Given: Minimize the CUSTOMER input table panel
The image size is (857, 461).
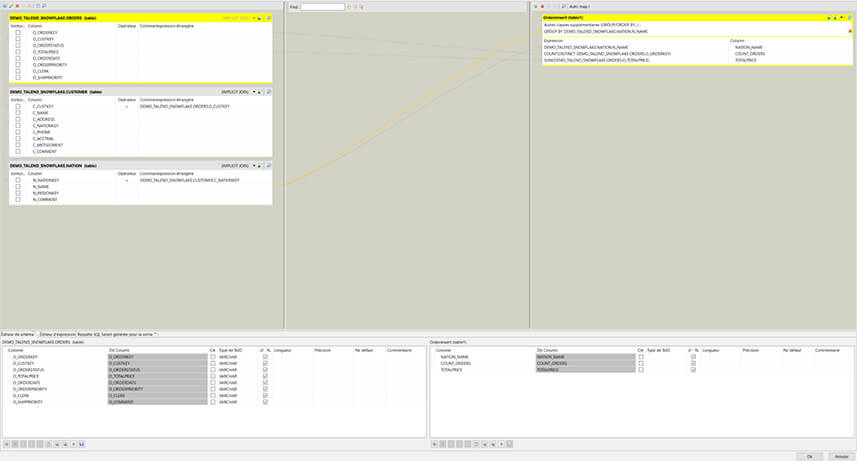Looking at the screenshot, I should (x=261, y=91).
